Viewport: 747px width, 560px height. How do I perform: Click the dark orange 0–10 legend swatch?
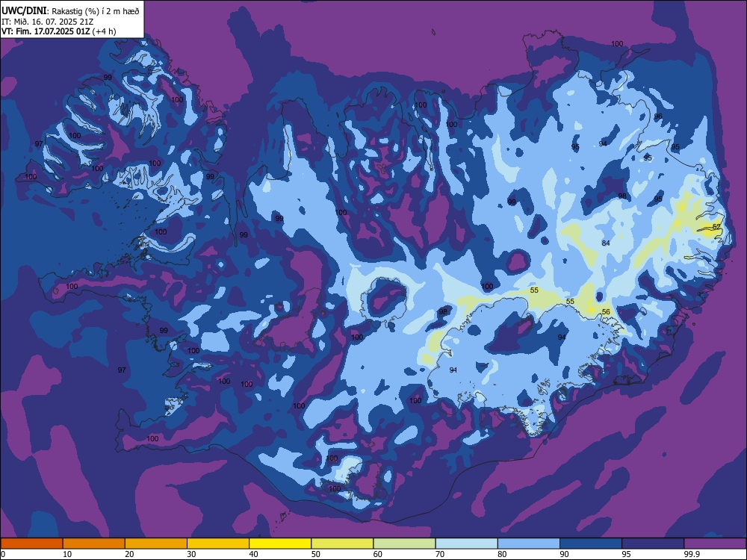[31, 544]
